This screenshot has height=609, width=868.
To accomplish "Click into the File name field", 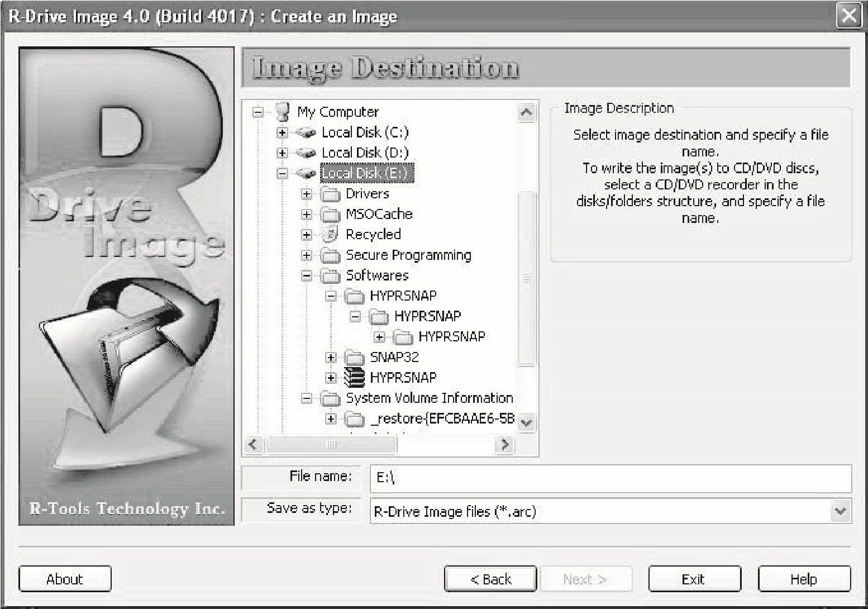I will [610, 478].
